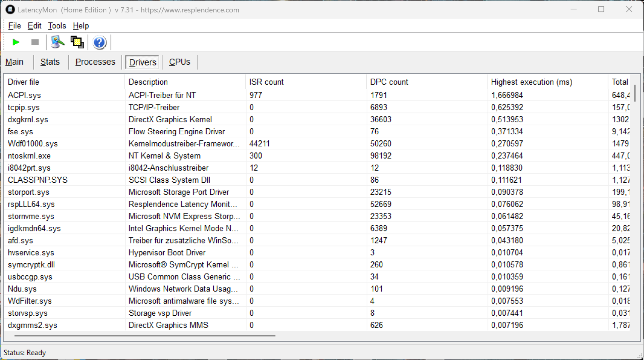Click the ISR count value 44211
Viewport: 644px width, 360px height.
coord(260,144)
